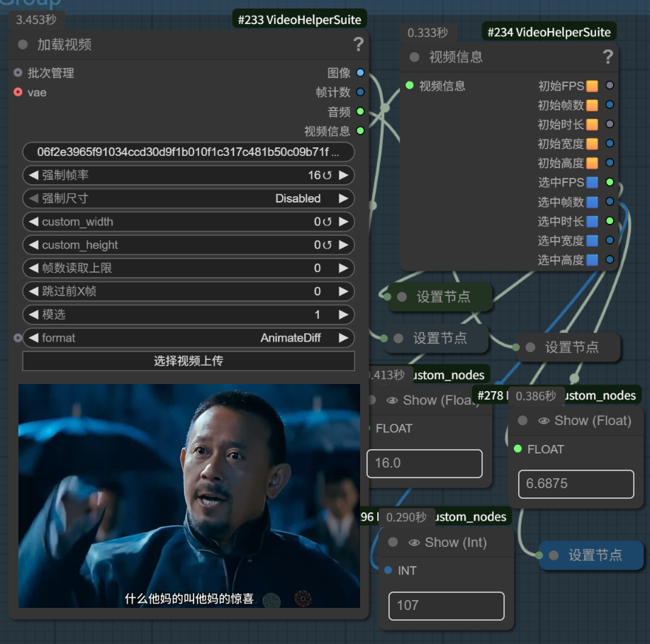Click the eye icon on the Show (Int) node
The width and height of the screenshot is (650, 644).
pos(414,543)
